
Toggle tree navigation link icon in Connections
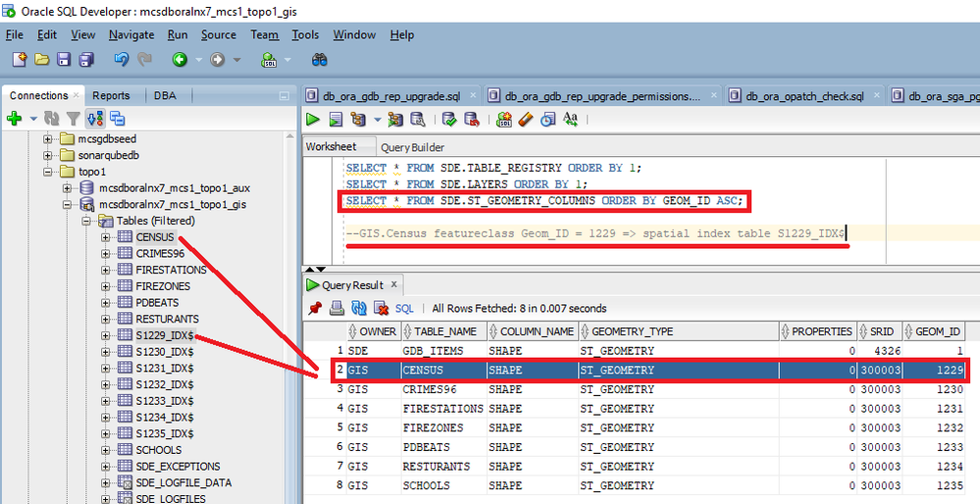point(95,118)
